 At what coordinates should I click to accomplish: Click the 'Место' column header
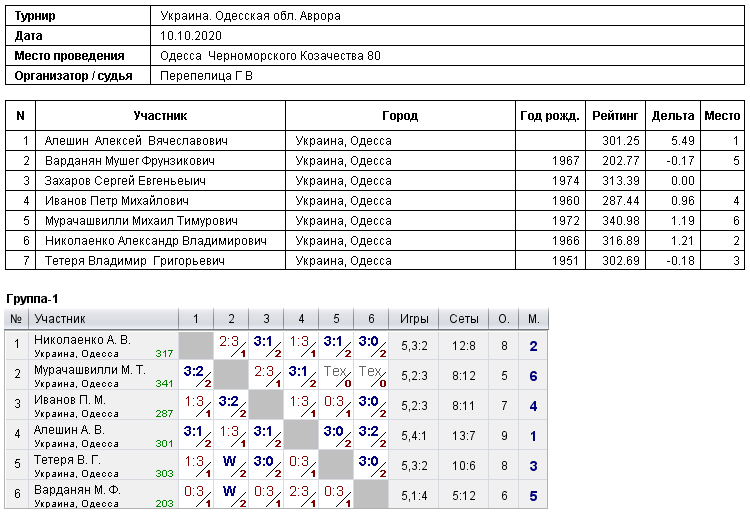pos(722,116)
